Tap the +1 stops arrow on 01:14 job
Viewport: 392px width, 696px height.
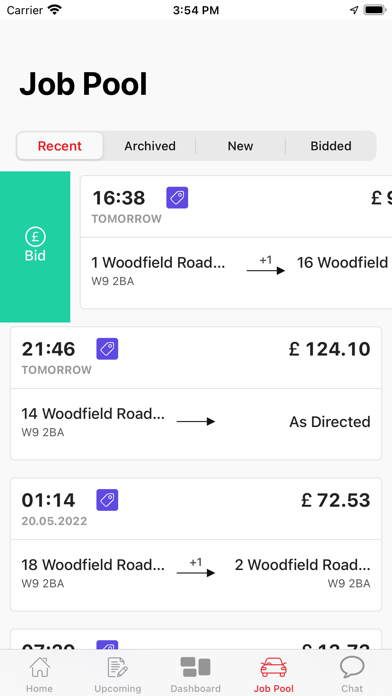tap(196, 569)
